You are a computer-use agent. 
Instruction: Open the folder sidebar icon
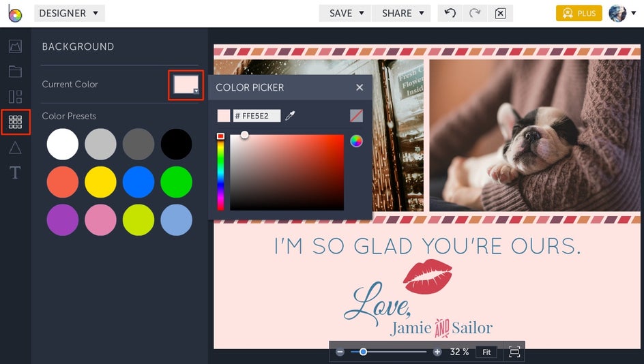click(15, 72)
